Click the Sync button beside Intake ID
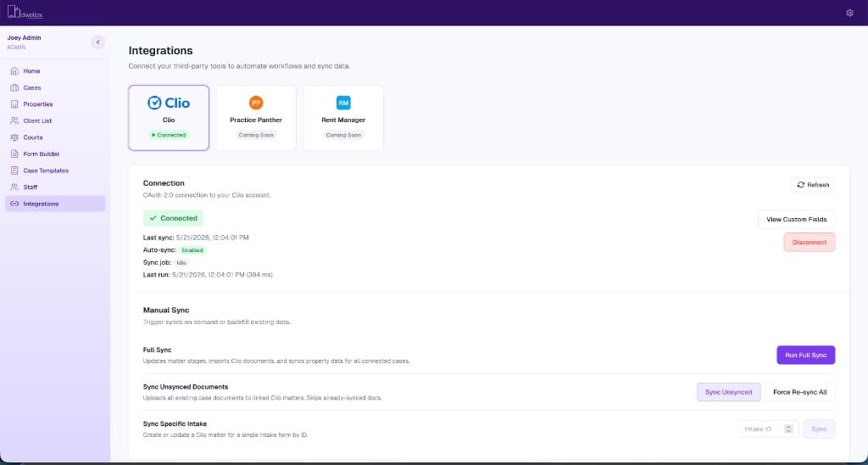The height and width of the screenshot is (465, 868). pos(819,429)
